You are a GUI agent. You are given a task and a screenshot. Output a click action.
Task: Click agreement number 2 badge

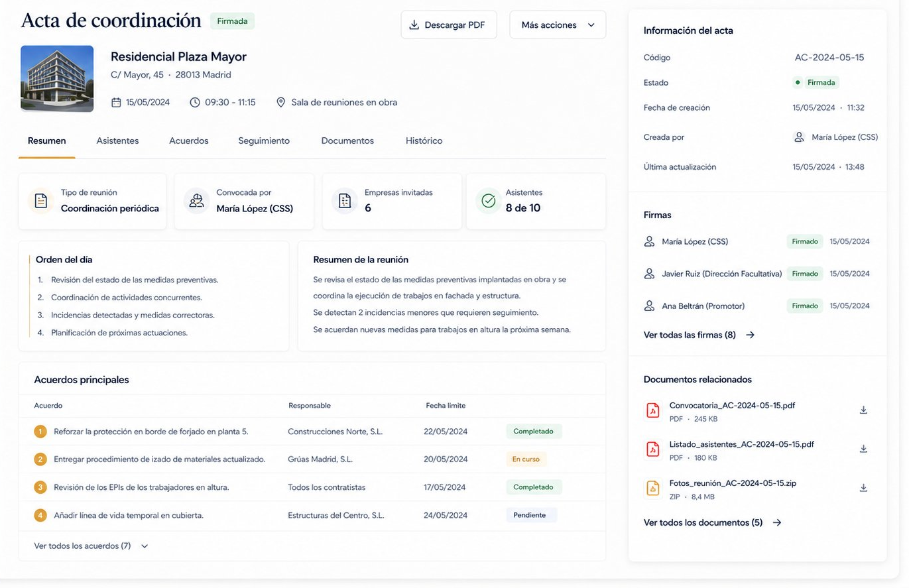coord(40,459)
